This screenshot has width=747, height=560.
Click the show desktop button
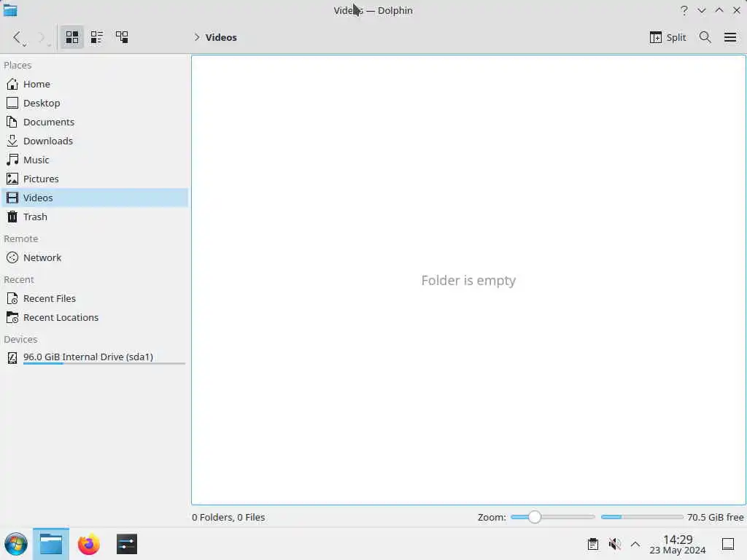(728, 544)
